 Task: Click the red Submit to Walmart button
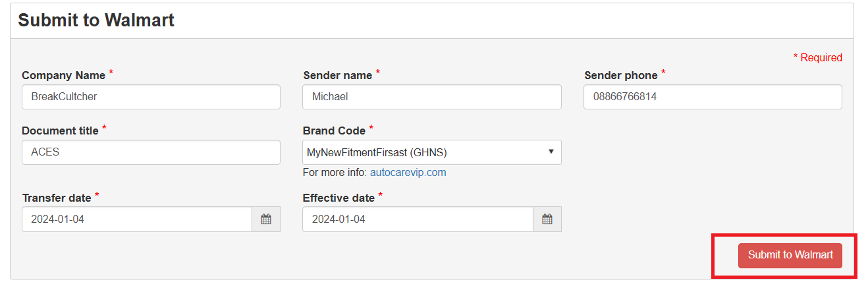click(790, 255)
